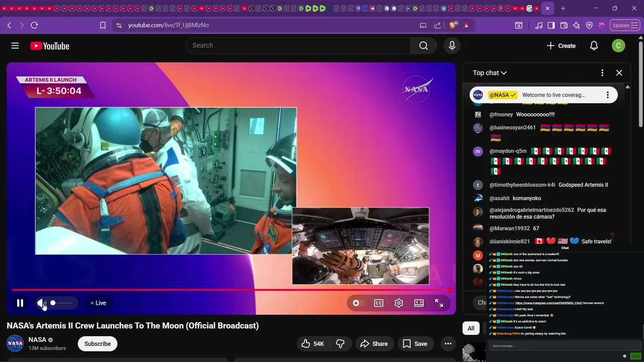Close the live chat panel
The width and height of the screenshot is (644, 362).
(x=619, y=73)
